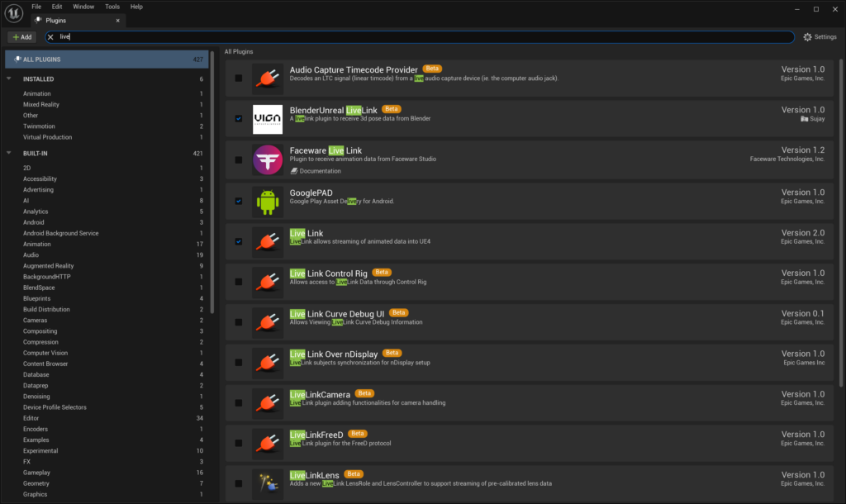
Task: Enable the LiveLinkCamera checkbox
Action: (x=239, y=403)
